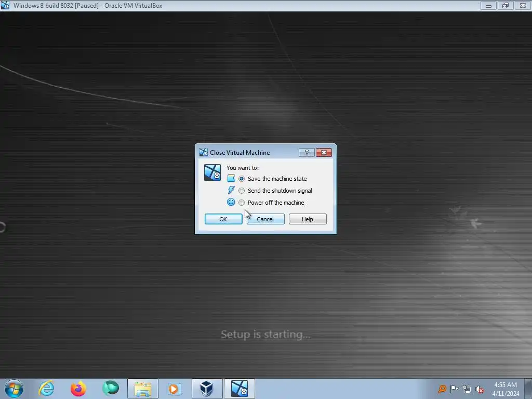Launch Internet Explorer from taskbar

(x=46, y=389)
